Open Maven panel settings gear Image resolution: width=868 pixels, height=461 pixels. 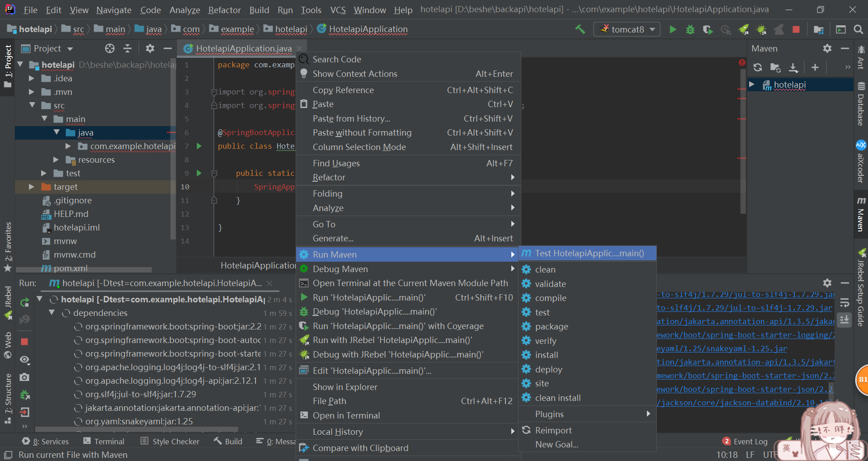tap(827, 48)
